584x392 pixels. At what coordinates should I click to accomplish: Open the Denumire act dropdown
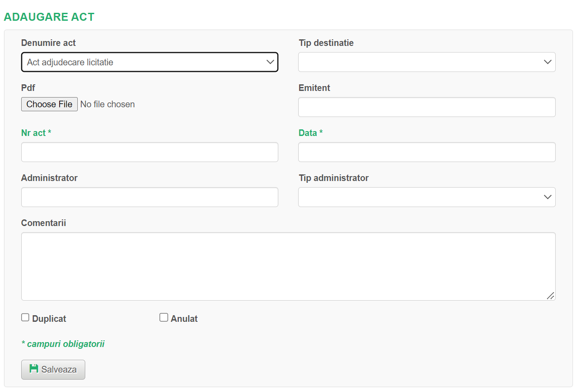click(x=149, y=62)
